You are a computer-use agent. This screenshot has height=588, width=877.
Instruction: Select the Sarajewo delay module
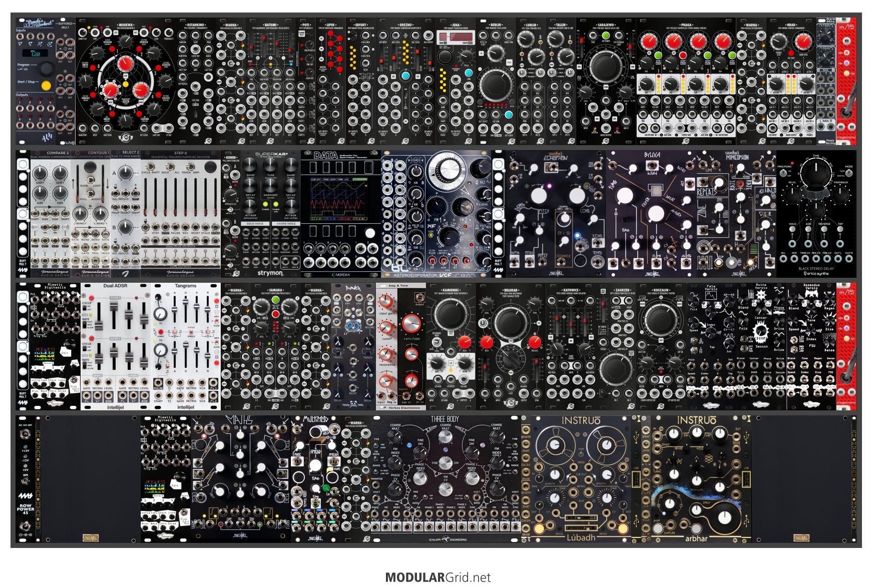pyautogui.click(x=606, y=82)
